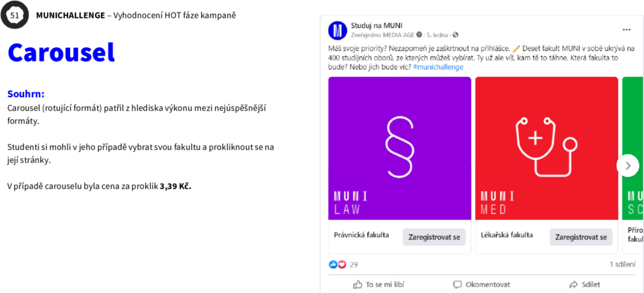Click Zaregistrovat se for Právnická fakulta

[x=434, y=237]
